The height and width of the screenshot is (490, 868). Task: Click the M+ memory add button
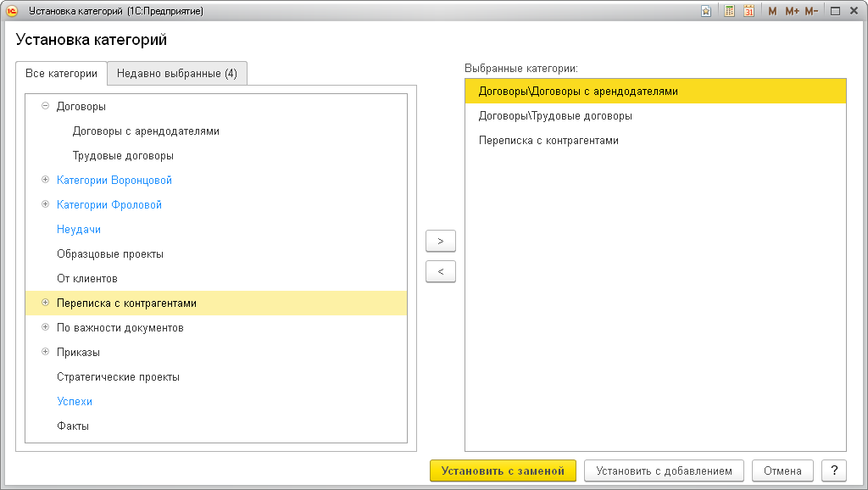793,11
